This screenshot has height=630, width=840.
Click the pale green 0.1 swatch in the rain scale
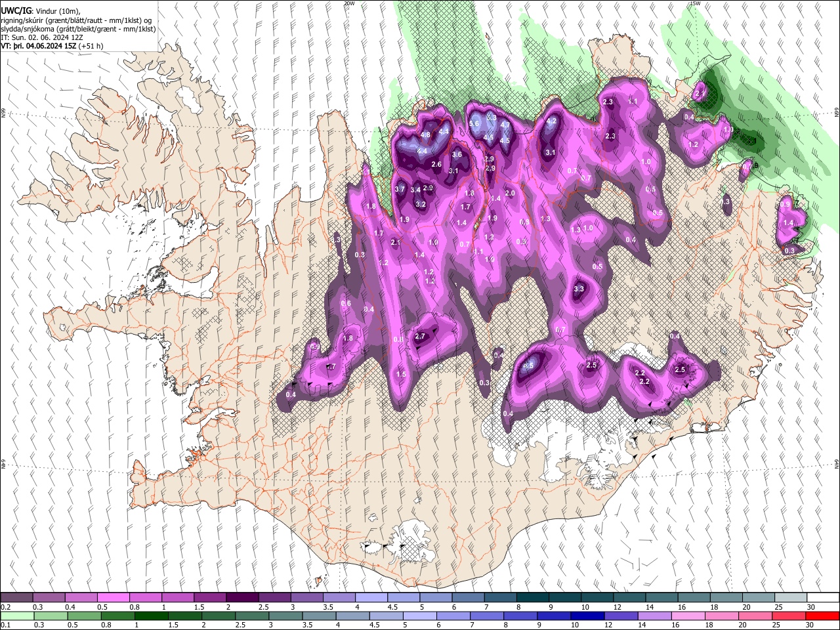[17, 616]
